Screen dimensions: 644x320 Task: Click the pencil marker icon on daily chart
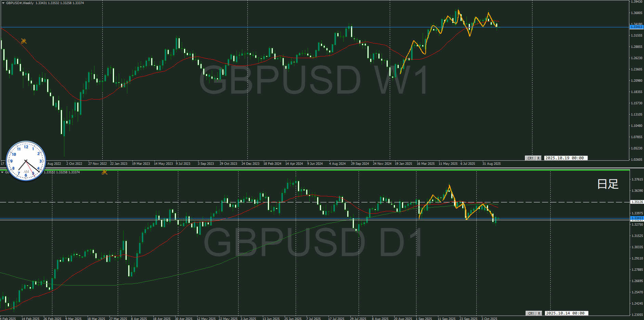104,172
